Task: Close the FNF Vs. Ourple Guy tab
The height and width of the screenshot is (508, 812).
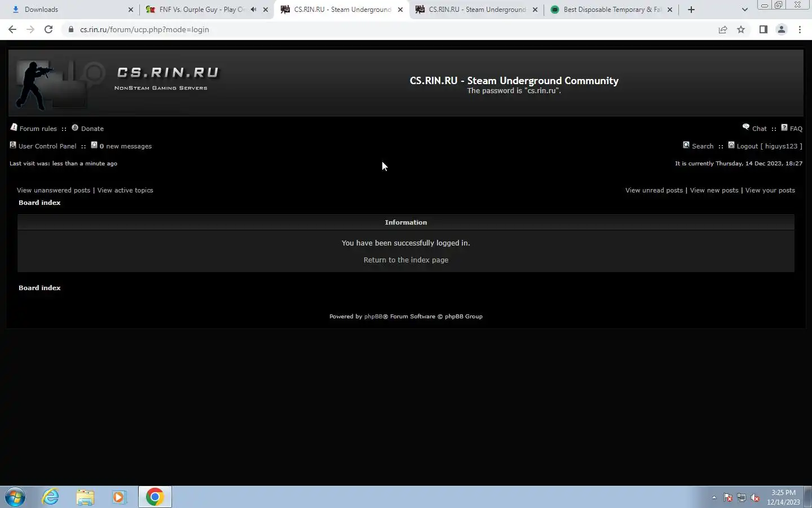Action: coord(266,10)
